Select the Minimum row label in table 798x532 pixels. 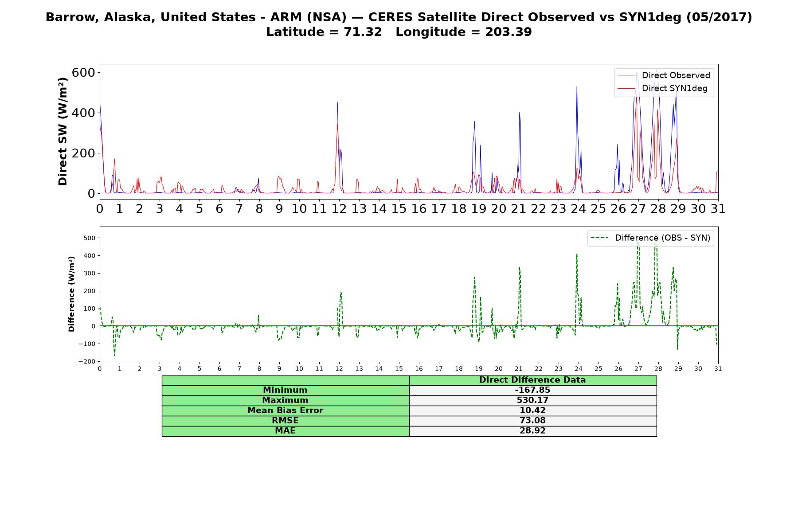coord(286,390)
